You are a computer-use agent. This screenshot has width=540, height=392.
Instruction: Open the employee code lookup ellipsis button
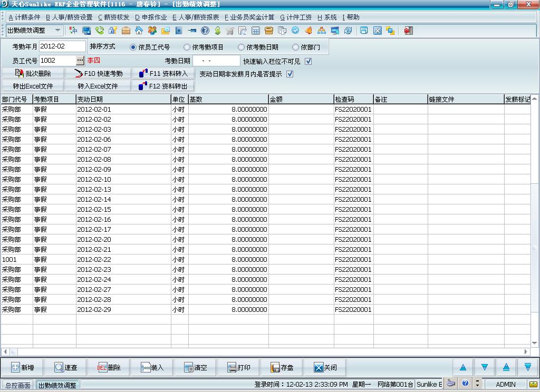point(80,61)
